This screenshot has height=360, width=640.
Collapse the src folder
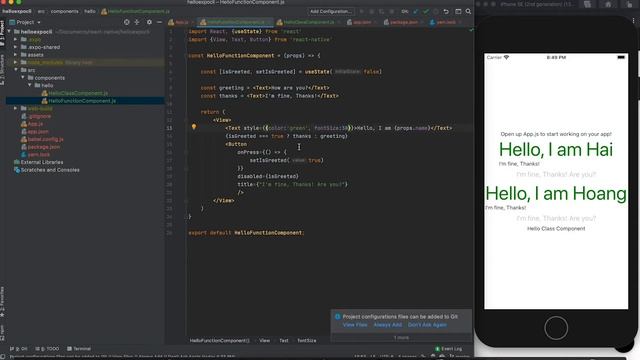(16, 70)
